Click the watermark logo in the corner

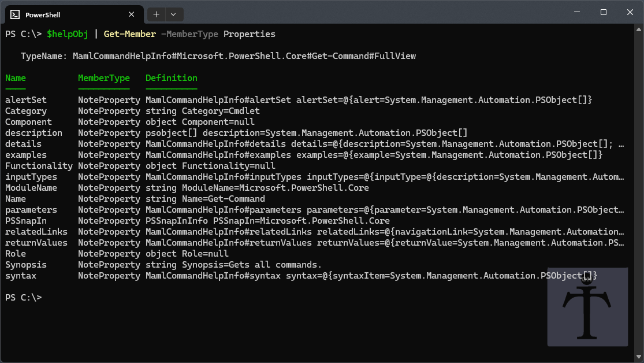point(587,307)
